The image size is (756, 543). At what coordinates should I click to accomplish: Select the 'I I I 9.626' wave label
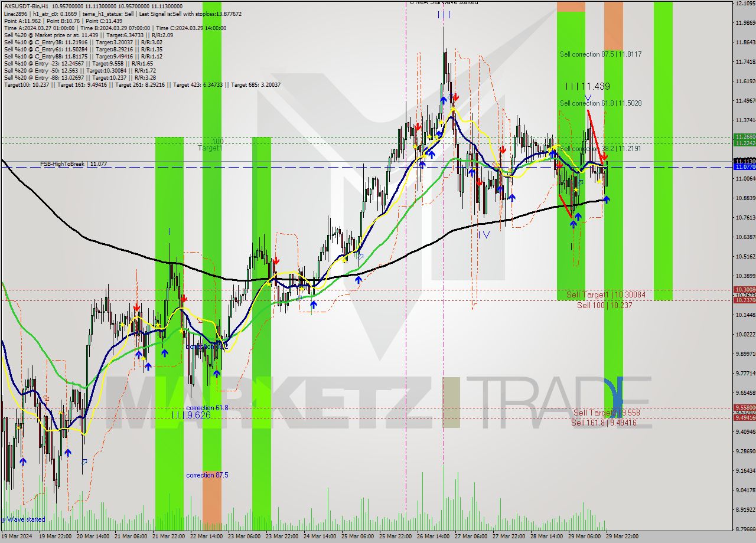[190, 416]
